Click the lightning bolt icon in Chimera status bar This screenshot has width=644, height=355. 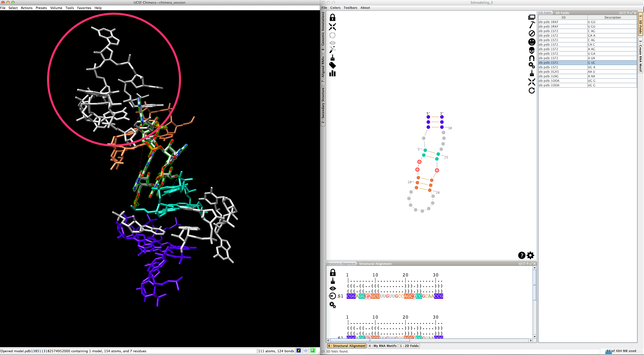pos(299,351)
